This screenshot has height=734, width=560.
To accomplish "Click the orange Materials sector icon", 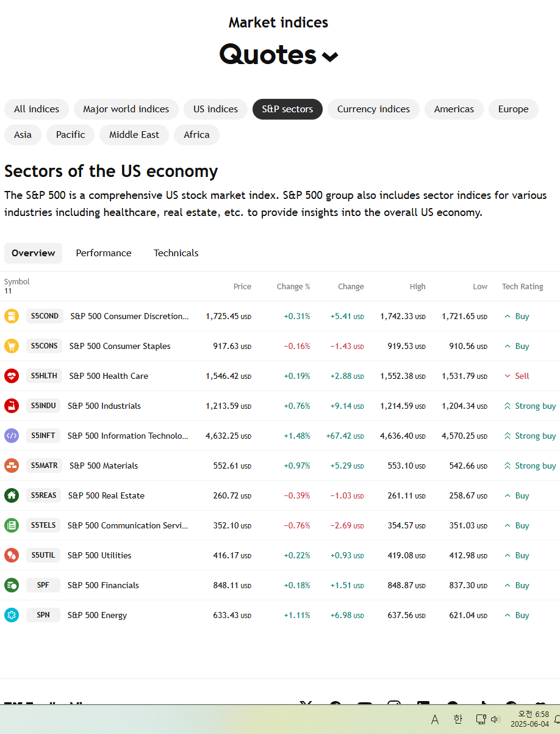I will 12,466.
